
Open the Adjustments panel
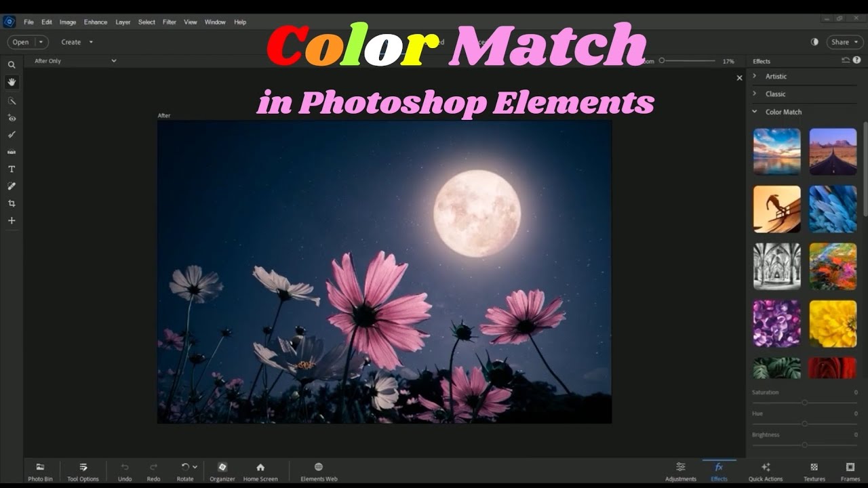pyautogui.click(x=680, y=471)
